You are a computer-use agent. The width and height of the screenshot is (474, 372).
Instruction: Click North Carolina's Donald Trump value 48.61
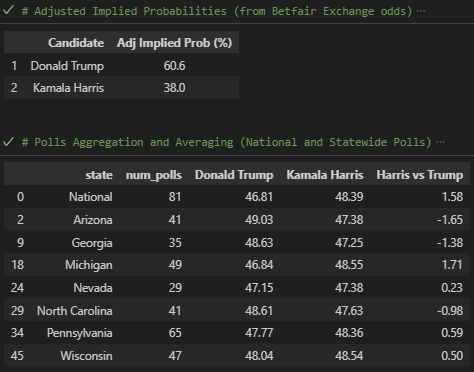259,311
